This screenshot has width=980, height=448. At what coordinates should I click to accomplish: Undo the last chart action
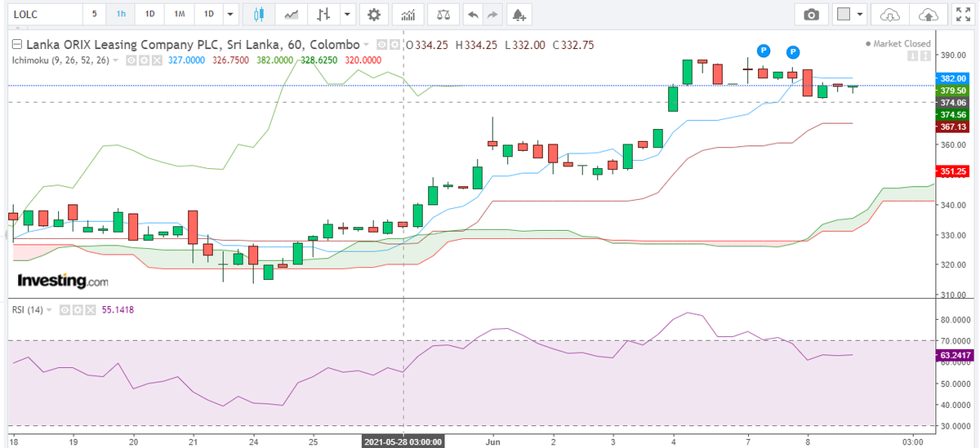pyautogui.click(x=473, y=15)
